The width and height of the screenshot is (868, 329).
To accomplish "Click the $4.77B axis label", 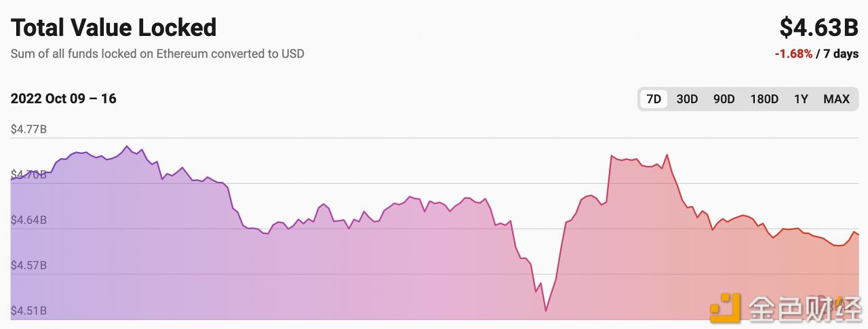I will (28, 129).
